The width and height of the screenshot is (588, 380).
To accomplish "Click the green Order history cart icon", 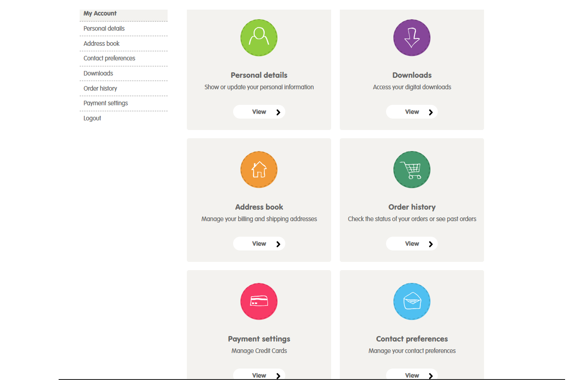I will pyautogui.click(x=412, y=169).
